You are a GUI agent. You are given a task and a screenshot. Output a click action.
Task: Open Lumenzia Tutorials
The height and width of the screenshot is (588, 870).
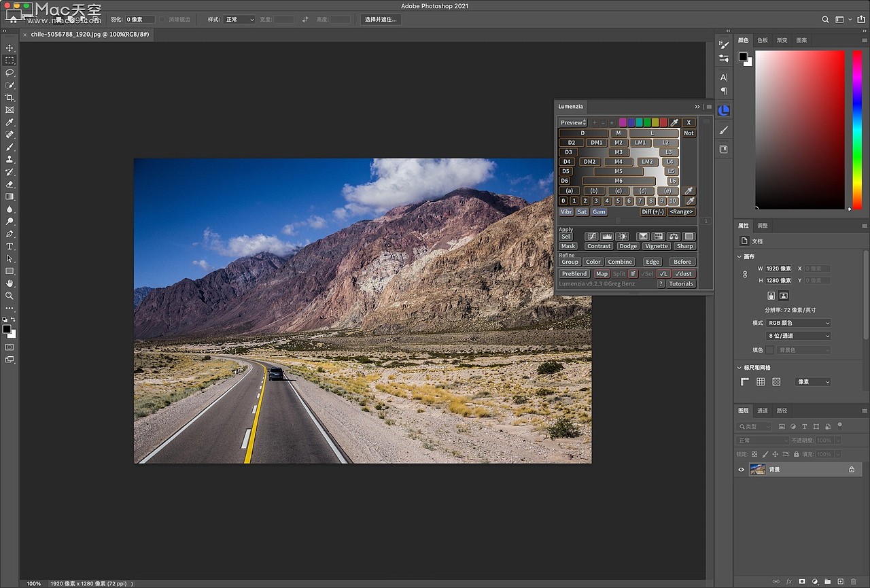coord(681,283)
